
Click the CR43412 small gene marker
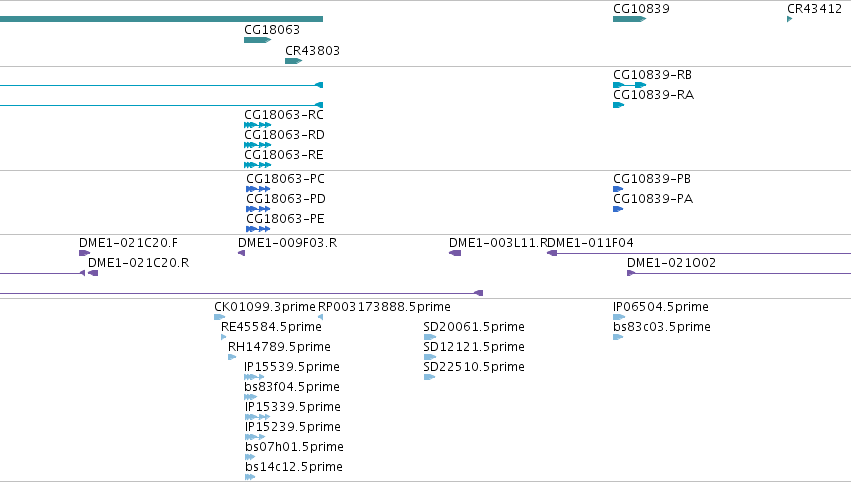tap(789, 19)
